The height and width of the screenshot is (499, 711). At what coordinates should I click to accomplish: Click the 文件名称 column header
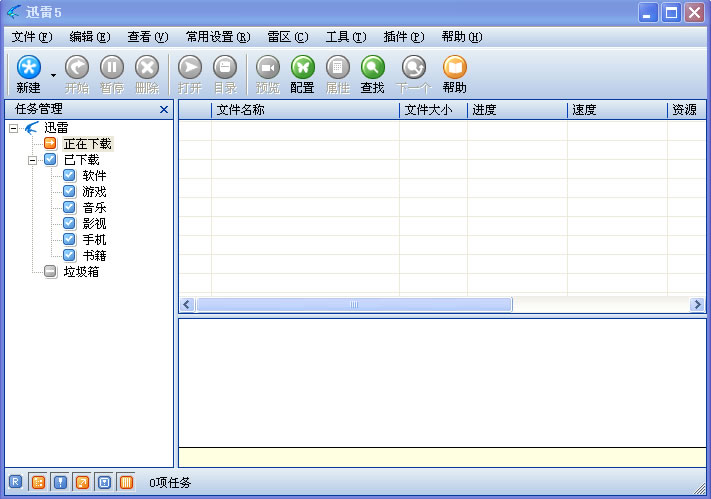305,110
